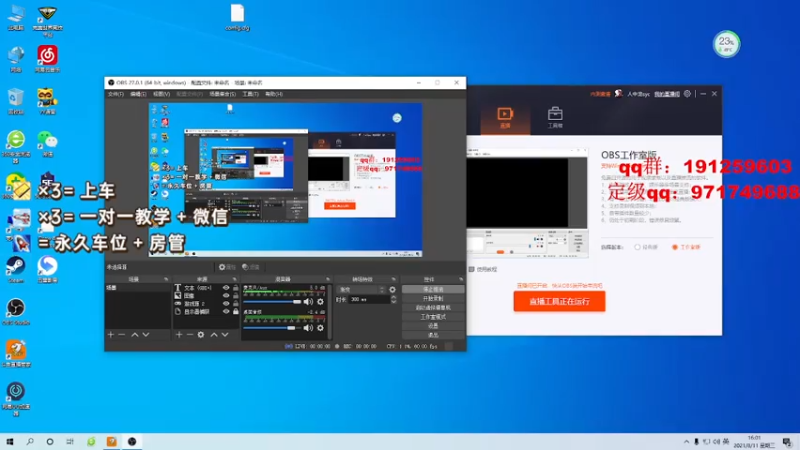This screenshot has width=800, height=450.
Task: Add a new source with plus icon
Action: point(179,335)
